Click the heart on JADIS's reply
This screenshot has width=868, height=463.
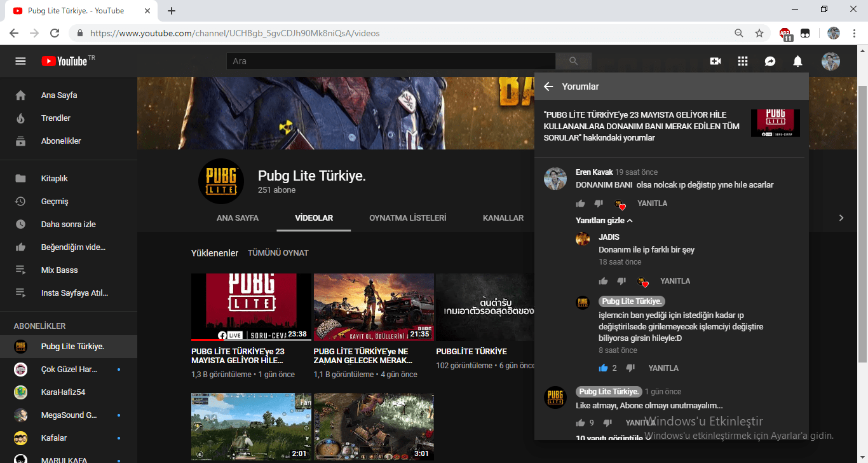tap(644, 282)
